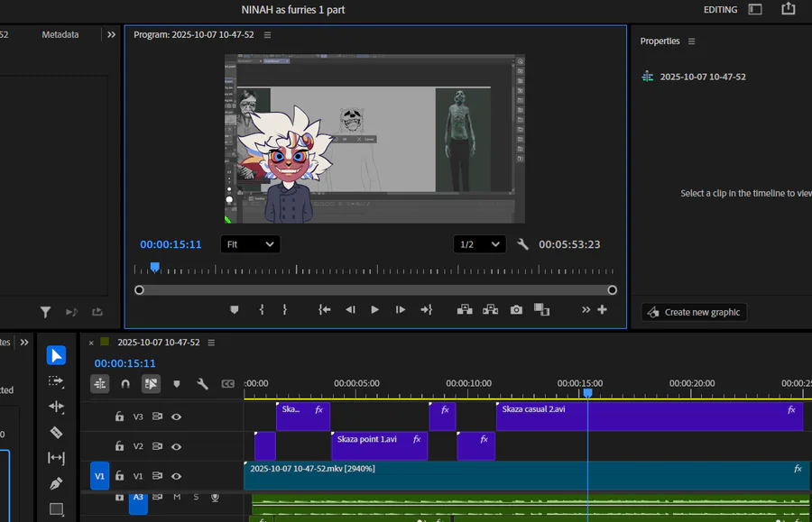
Task: Toggle lock on track V3
Action: [120, 417]
